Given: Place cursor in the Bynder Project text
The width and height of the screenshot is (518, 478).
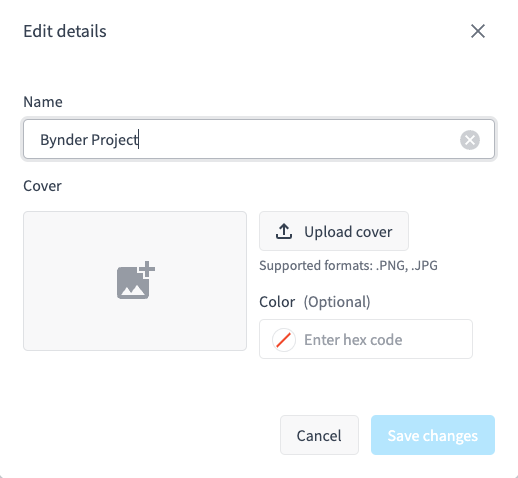Looking at the screenshot, I should (89, 140).
